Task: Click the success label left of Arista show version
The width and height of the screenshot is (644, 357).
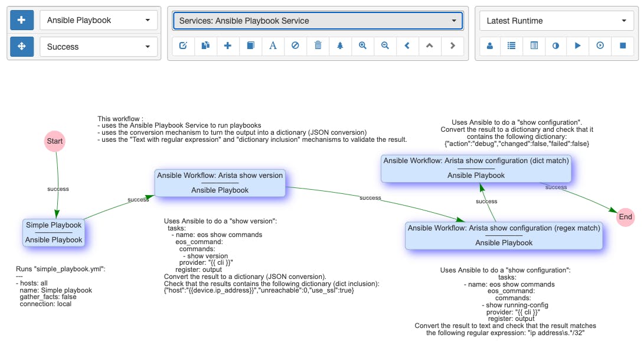Action: tap(138, 199)
